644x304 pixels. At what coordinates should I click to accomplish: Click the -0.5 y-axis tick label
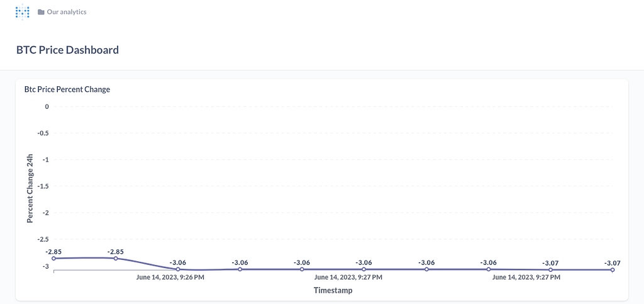43,133
